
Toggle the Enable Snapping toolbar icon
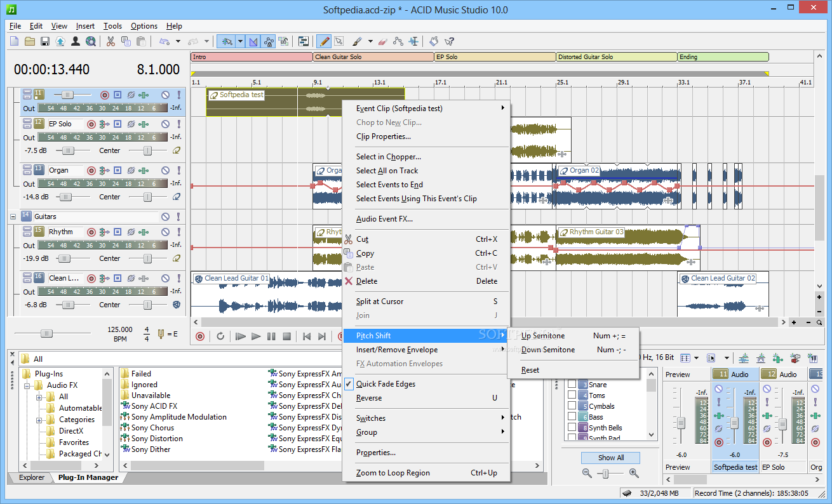click(226, 41)
